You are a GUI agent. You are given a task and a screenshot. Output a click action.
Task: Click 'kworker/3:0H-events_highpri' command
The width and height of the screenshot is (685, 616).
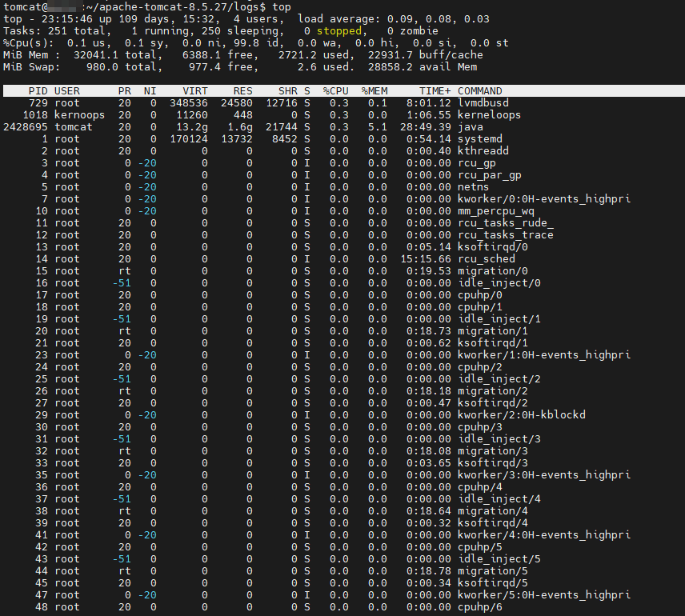click(544, 475)
